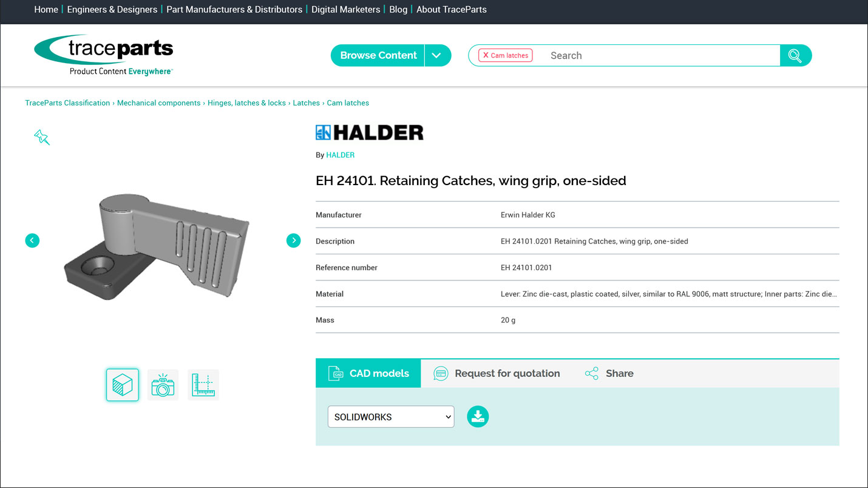Open the dimensional drawing view icon
868x488 pixels.
[203, 385]
